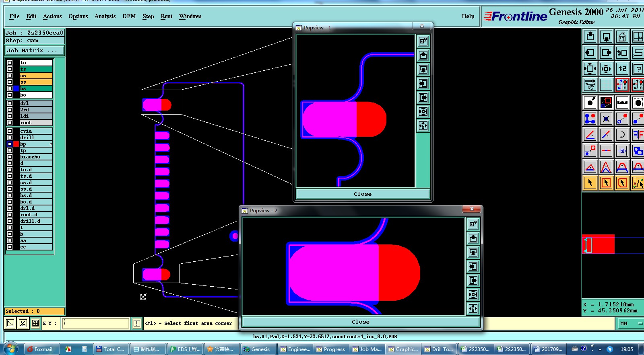The width and height of the screenshot is (644, 355).
Task: Open the Analysis menu
Action: pos(105,16)
